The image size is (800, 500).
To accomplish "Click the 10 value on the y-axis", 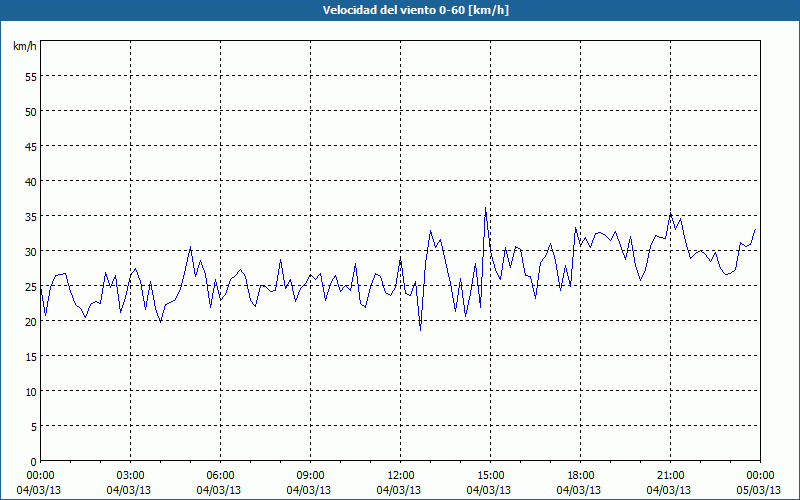I will (31, 391).
